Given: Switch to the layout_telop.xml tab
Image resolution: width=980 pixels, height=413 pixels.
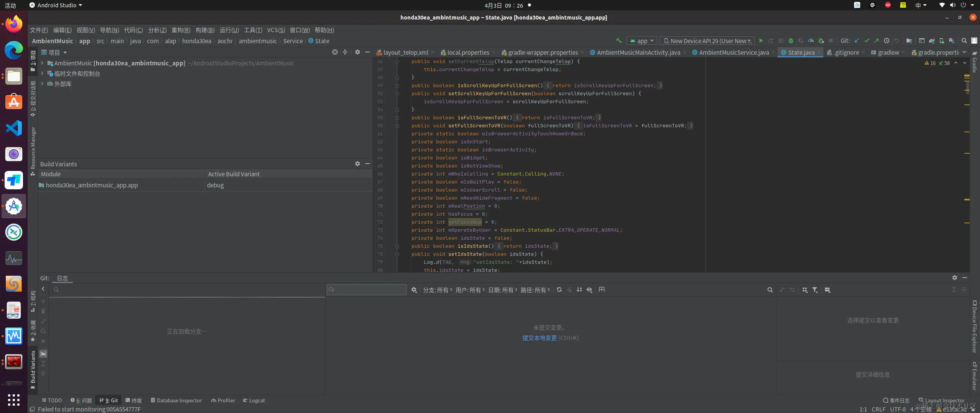Looking at the screenshot, I should click(405, 52).
